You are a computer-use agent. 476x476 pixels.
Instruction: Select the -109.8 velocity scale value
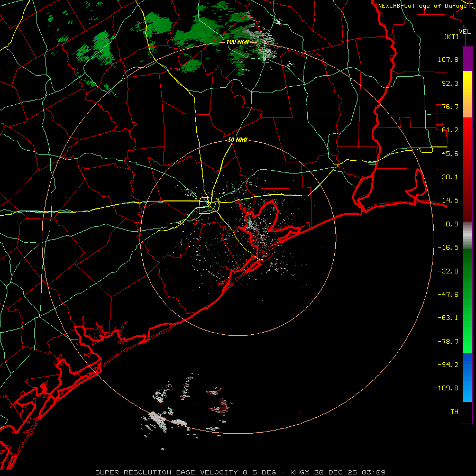coord(446,388)
